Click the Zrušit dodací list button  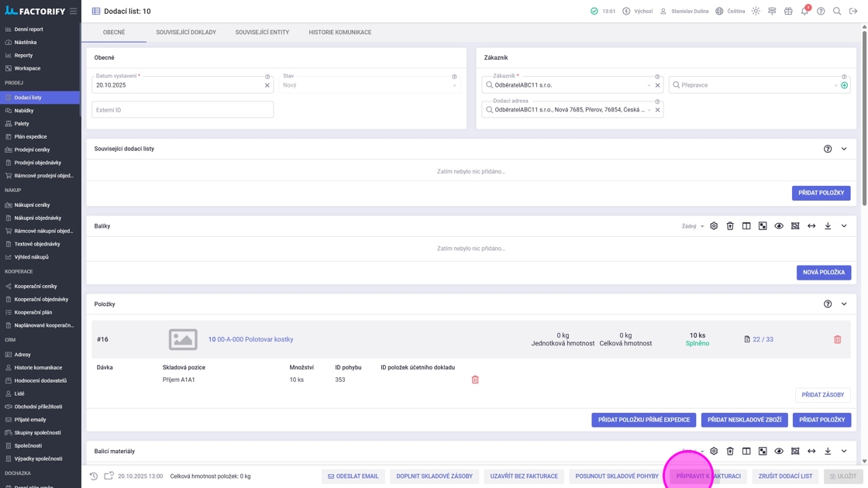coord(785,476)
